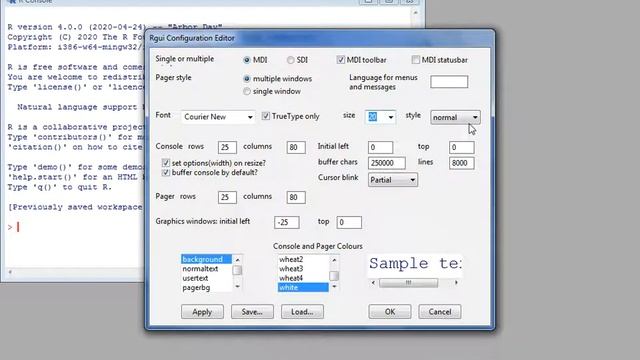Click the Initial top field
The image size is (640, 360).
462,147
